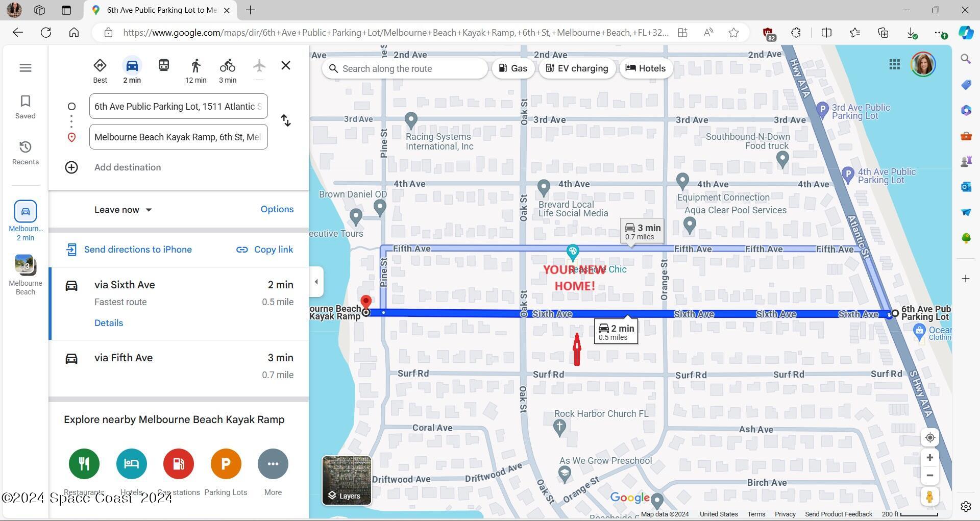Close the directions panel
This screenshot has width=980, height=521.
click(286, 65)
